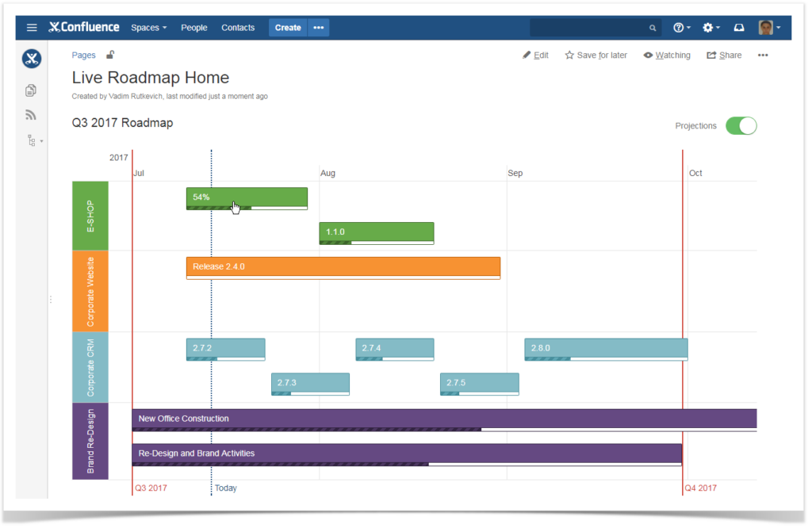The height and width of the screenshot is (528, 812).
Task: Toggle the Projections switch off
Action: [741, 125]
